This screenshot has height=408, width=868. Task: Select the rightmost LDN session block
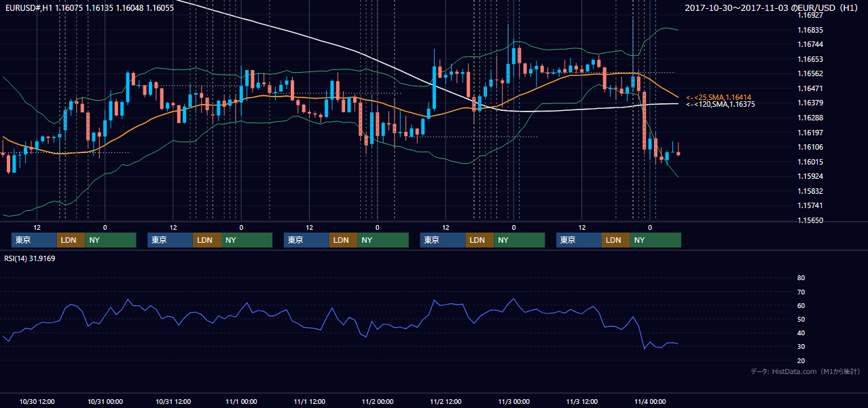[615, 240]
